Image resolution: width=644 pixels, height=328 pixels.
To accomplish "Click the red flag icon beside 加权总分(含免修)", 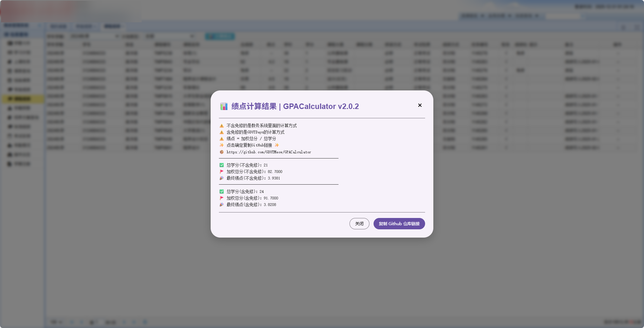I will click(x=222, y=198).
